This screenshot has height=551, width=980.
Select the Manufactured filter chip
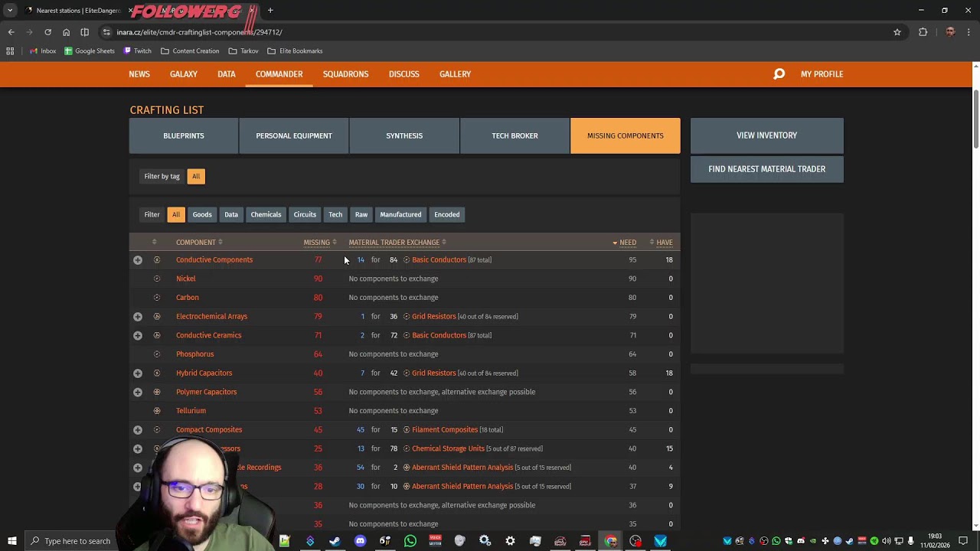400,215
